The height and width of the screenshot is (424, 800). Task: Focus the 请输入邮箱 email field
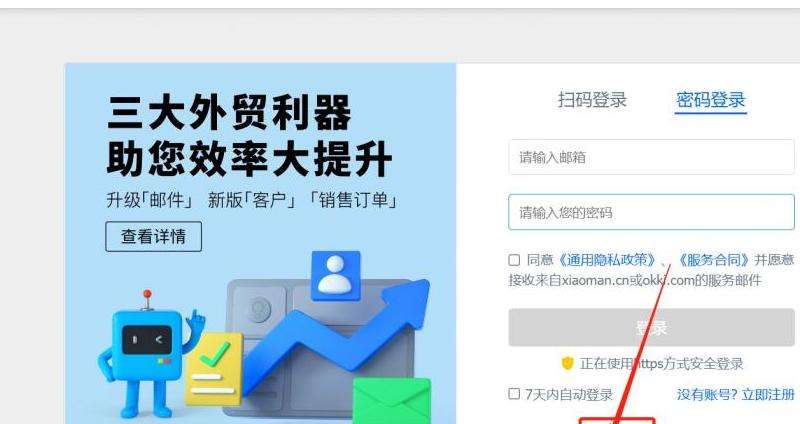tap(651, 157)
